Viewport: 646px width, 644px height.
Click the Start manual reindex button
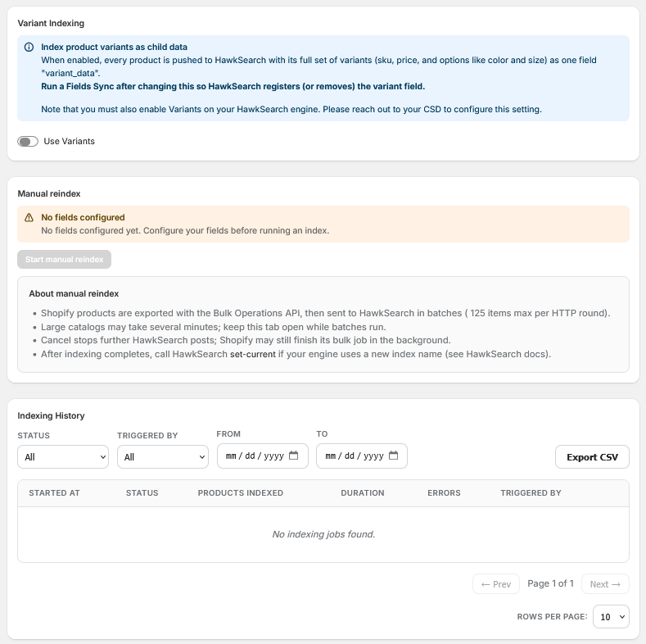pyautogui.click(x=64, y=260)
